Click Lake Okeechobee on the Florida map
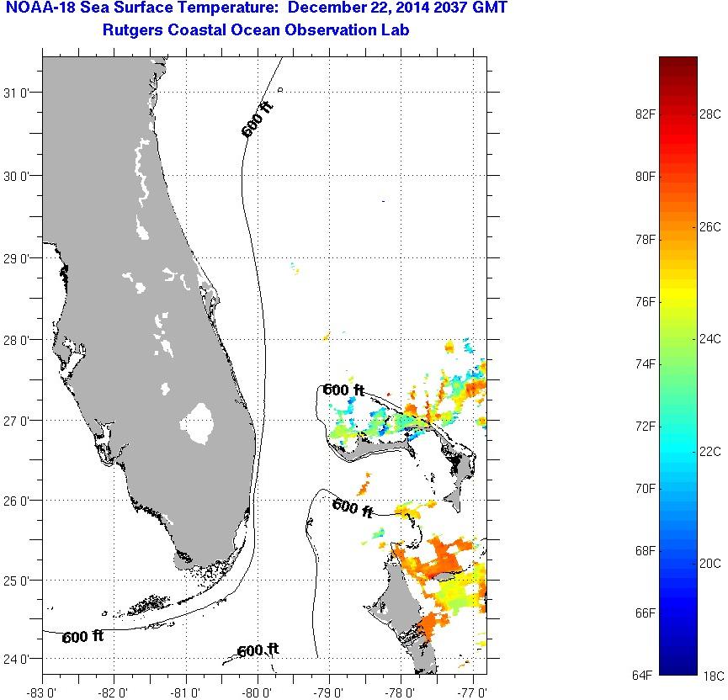Screen dimensions: 728x700 pyautogui.click(x=199, y=422)
